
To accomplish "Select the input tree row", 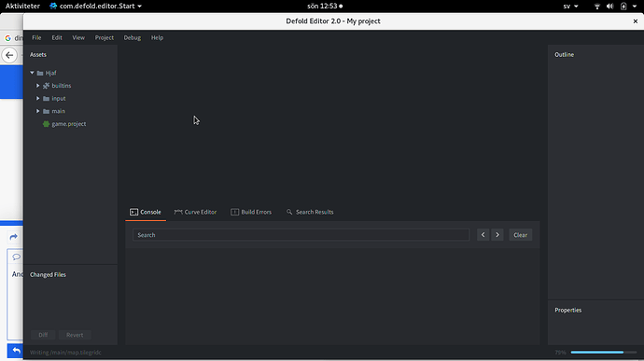I will click(70, 98).
